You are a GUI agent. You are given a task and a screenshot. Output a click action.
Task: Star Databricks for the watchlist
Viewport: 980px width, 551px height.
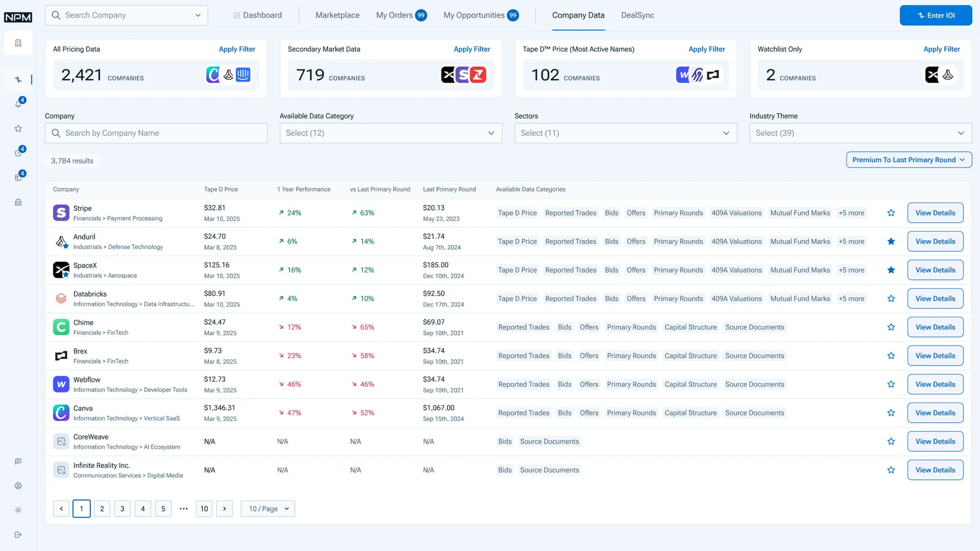(891, 299)
